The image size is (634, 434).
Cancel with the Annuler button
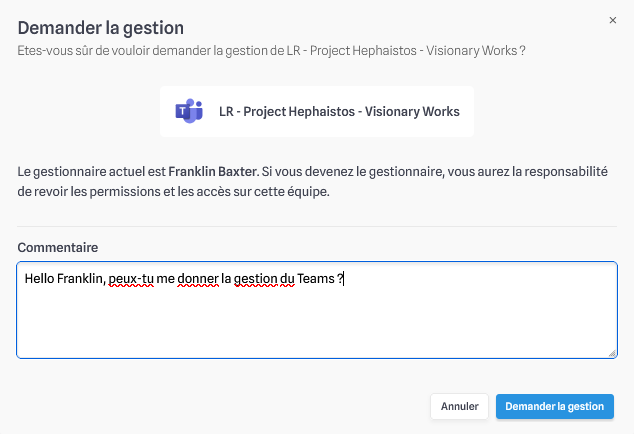(459, 406)
